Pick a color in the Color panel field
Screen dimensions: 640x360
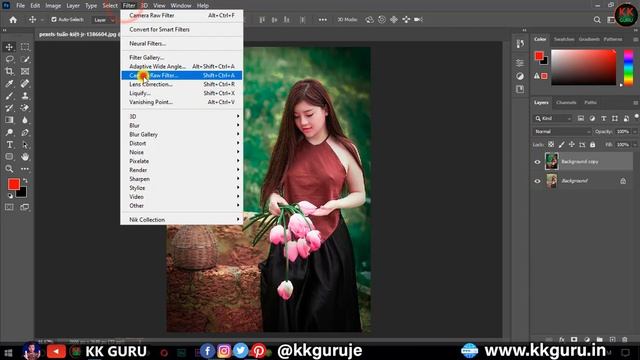click(583, 67)
